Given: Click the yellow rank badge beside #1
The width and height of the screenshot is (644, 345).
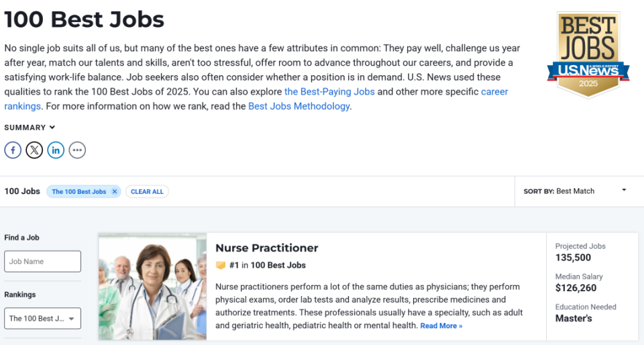Looking at the screenshot, I should point(221,265).
